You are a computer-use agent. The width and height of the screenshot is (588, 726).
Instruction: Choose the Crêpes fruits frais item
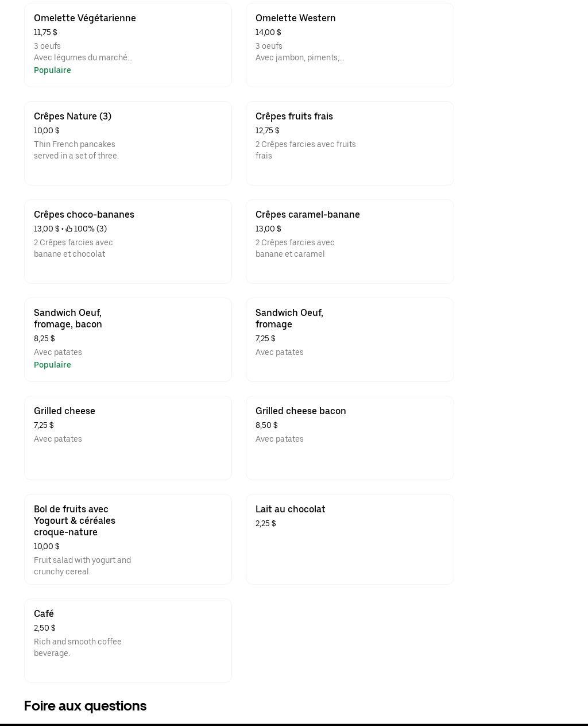[x=294, y=117]
